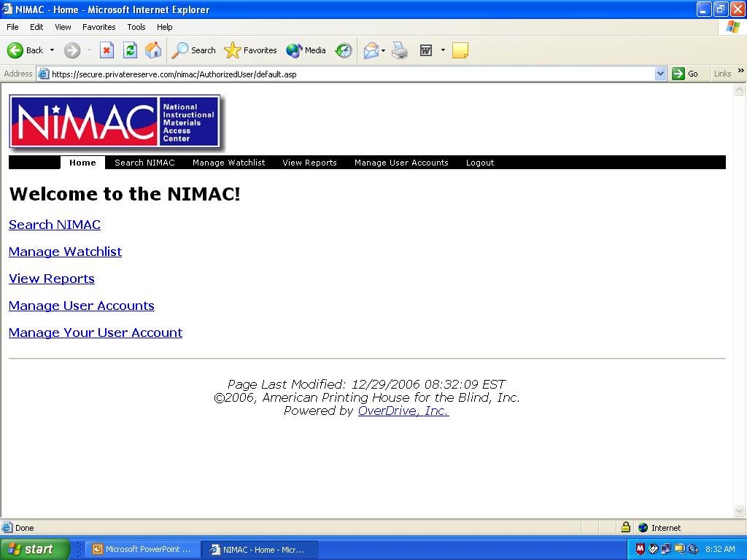Open the Manage User Accounts page link

click(82, 306)
